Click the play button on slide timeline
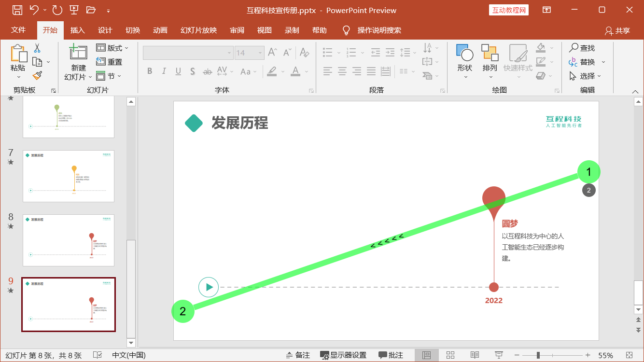This screenshot has height=362, width=644. tap(209, 287)
